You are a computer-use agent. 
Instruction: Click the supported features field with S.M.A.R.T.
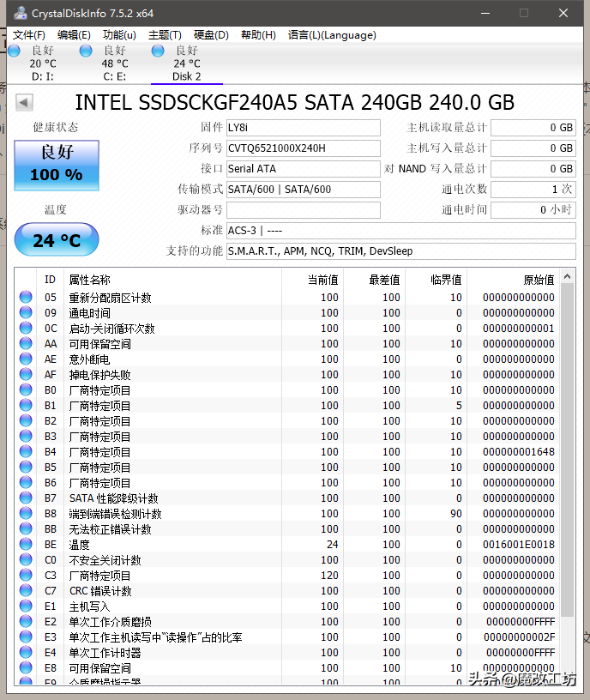[x=401, y=250]
